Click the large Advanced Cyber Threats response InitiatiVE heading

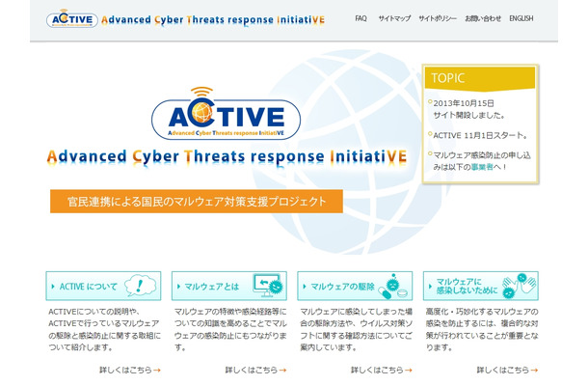click(227, 157)
